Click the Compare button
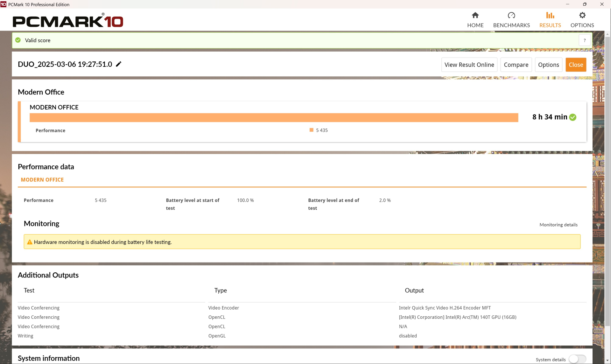 coord(516,65)
